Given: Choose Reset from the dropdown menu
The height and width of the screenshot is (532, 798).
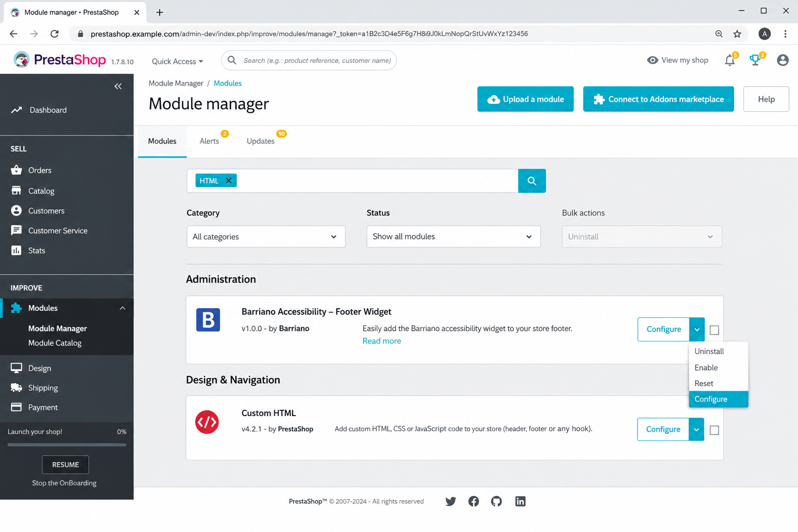Looking at the screenshot, I should [x=719, y=383].
